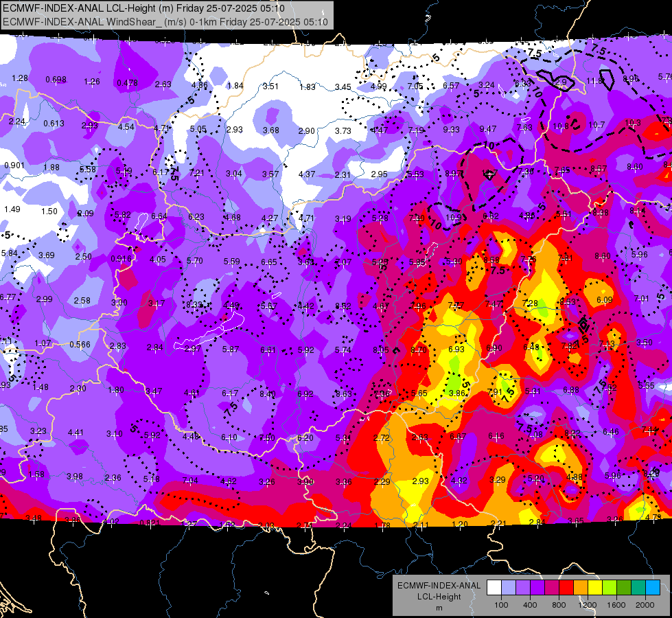Pick the yellow legend swatch
This screenshot has width=672, height=618.
(x=595, y=588)
